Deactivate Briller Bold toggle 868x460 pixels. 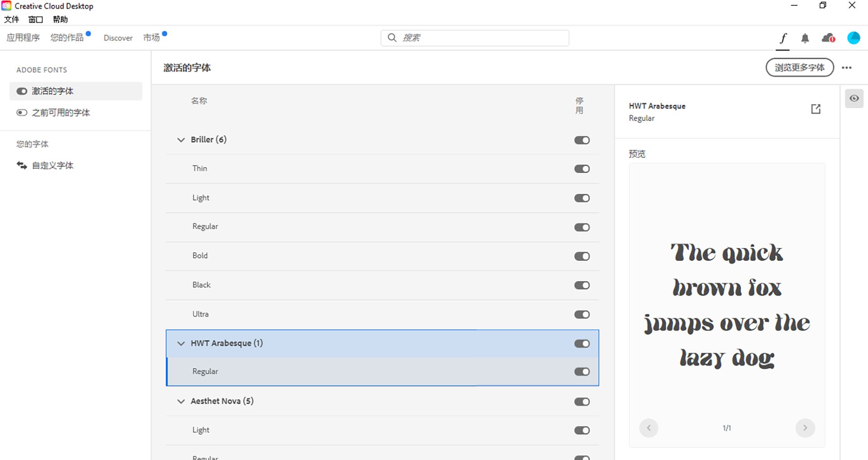(582, 256)
